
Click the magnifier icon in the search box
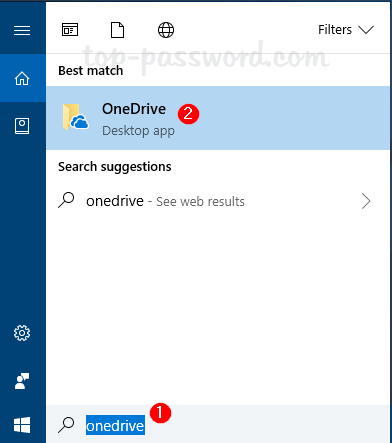pos(66,425)
